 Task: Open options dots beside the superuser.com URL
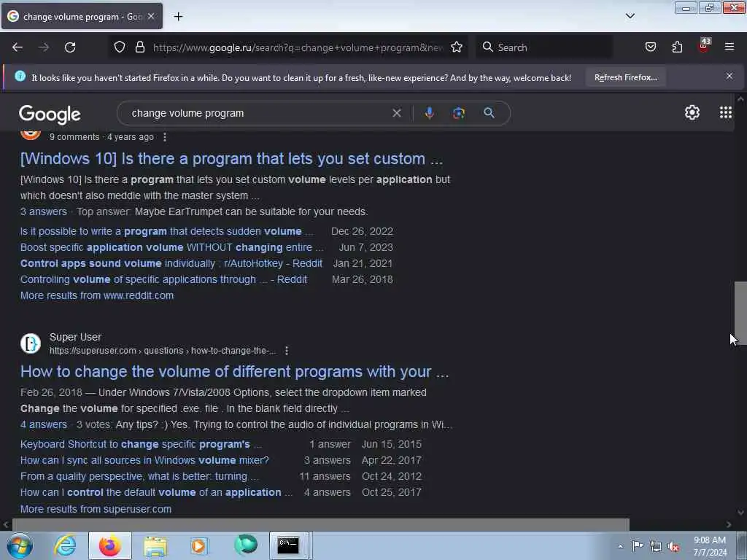click(286, 351)
